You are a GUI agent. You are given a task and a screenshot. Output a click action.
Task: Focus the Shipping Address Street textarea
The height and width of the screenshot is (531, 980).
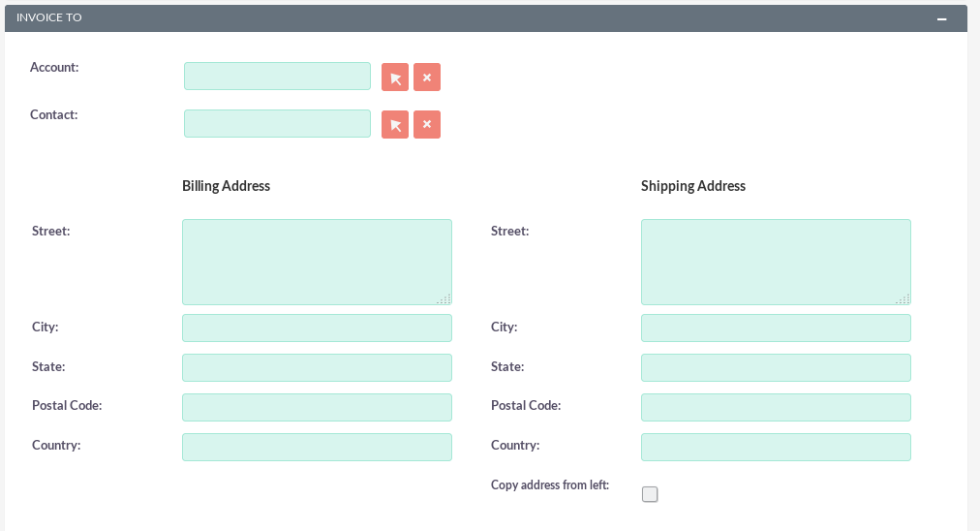pyautogui.click(x=776, y=262)
